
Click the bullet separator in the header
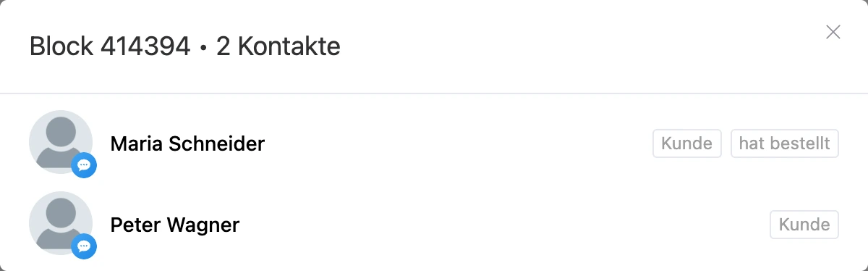203,48
